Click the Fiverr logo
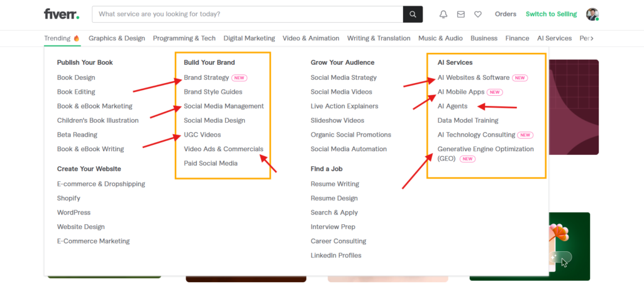Viewport: 644px width, 289px height. coord(62,14)
